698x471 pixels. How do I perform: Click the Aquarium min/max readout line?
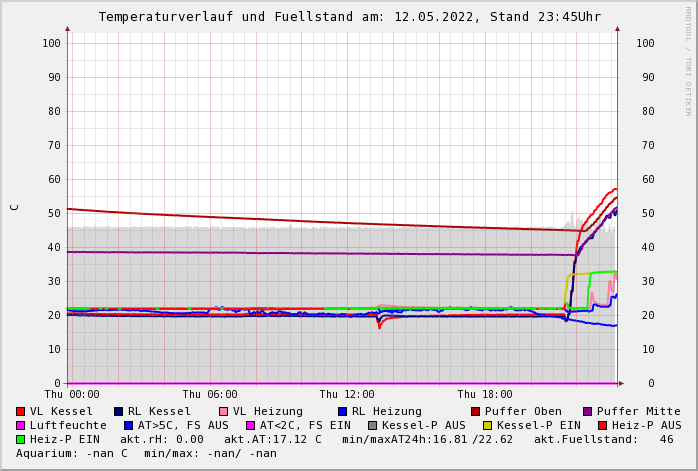146,453
